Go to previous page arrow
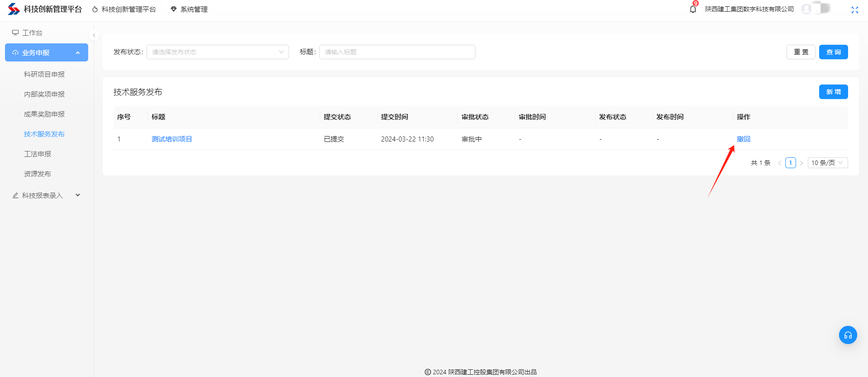 coord(779,163)
